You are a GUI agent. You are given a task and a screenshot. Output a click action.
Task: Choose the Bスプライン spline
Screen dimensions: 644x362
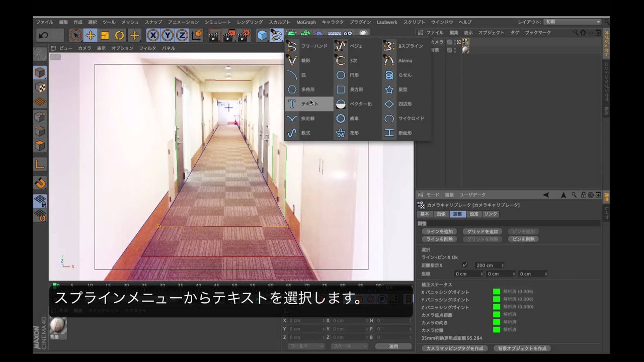coord(407,46)
